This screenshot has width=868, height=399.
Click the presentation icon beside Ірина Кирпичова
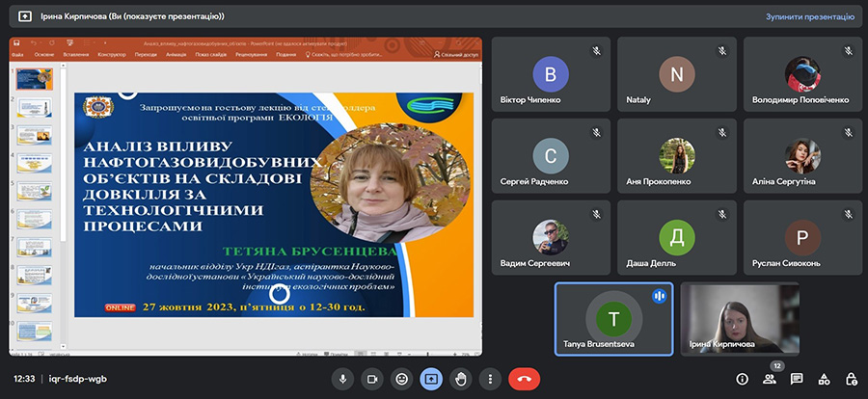click(x=25, y=16)
